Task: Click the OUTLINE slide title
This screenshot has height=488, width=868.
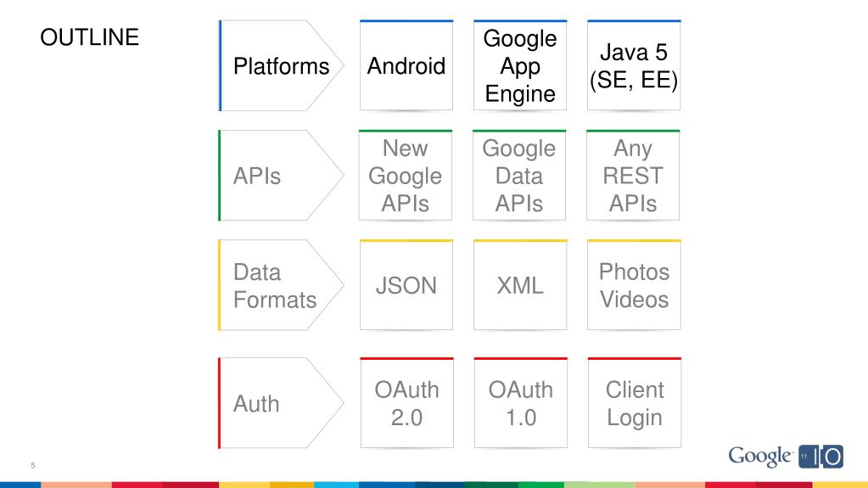Action: (90, 37)
